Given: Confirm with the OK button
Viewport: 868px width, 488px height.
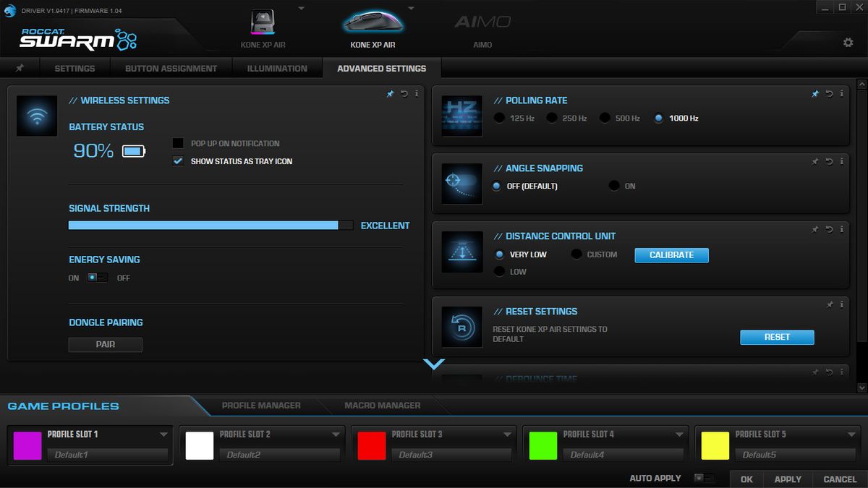Looking at the screenshot, I should (x=746, y=479).
